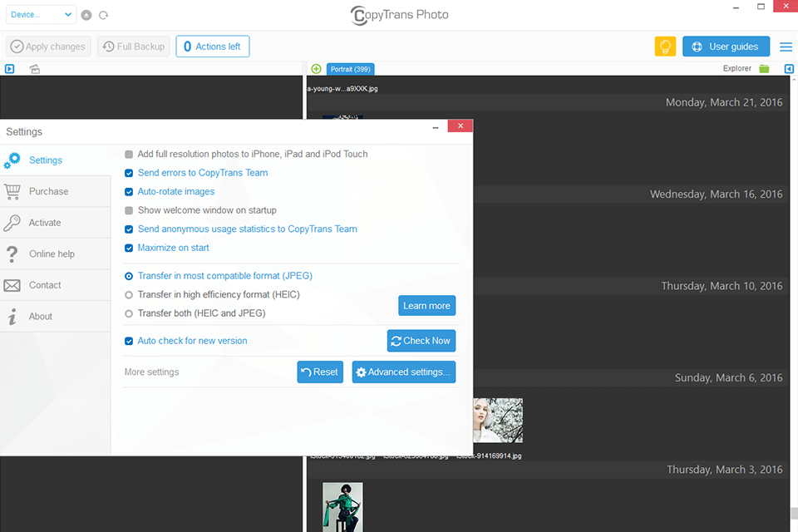Screen dimensions: 798x532
Task: Toggle Send errors to CopyTrans Team checkbox
Action: 129,173
